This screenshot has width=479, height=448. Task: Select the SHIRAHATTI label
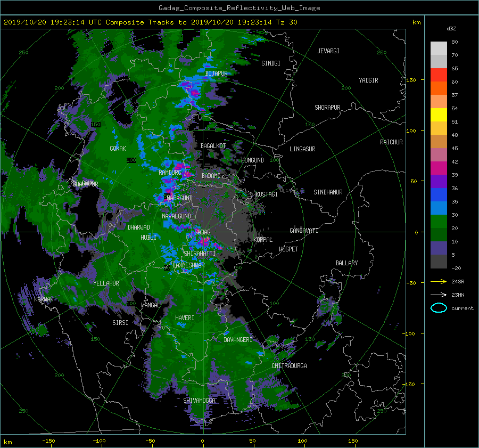(200, 254)
